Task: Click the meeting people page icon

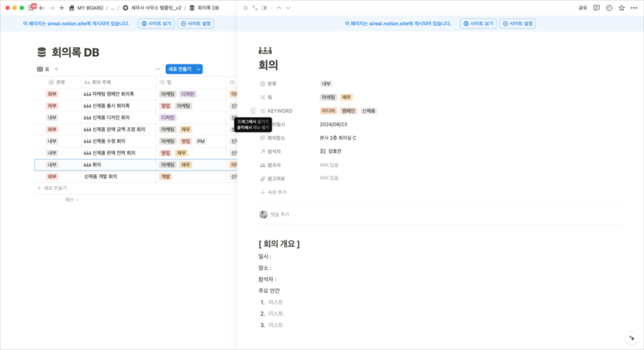Action: coord(265,50)
